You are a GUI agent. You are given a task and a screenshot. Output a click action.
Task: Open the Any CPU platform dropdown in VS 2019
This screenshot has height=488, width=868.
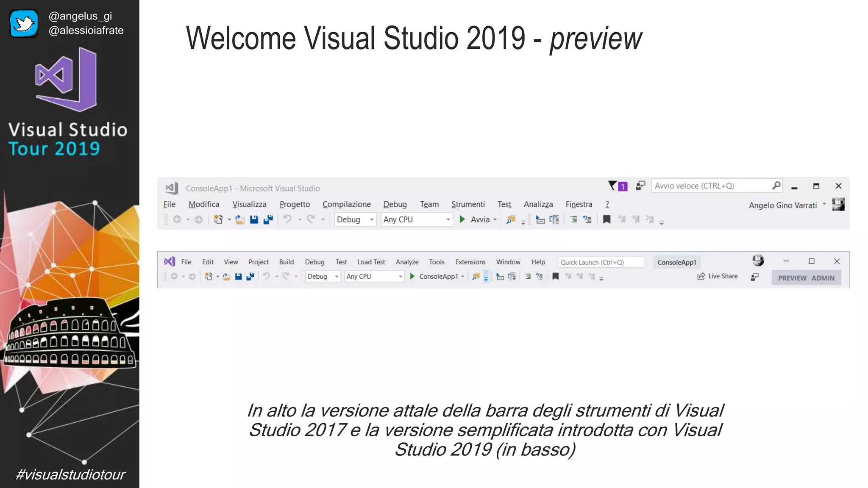tap(374, 276)
